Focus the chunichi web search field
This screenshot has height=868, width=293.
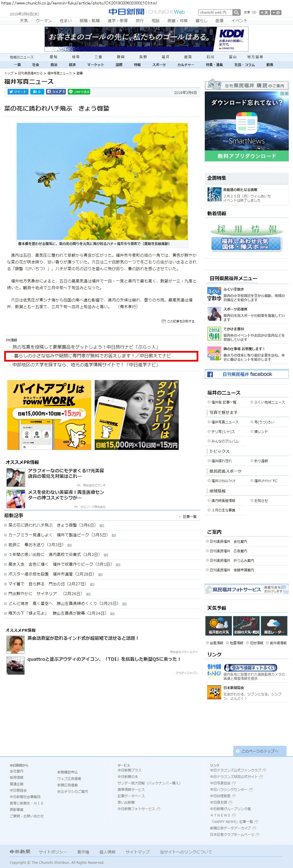[216, 13]
